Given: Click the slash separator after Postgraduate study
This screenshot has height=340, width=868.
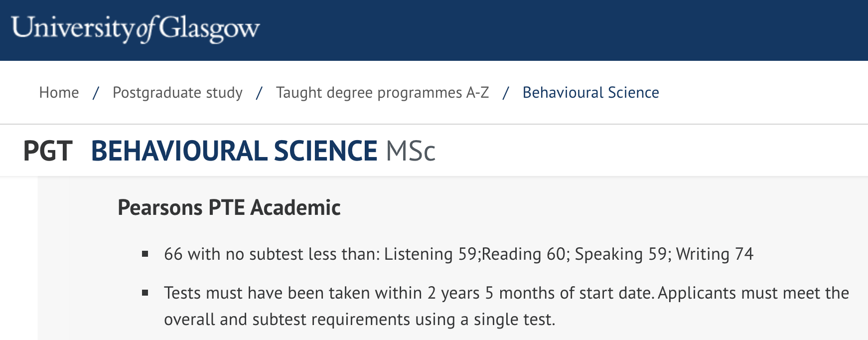Looking at the screenshot, I should click(259, 93).
